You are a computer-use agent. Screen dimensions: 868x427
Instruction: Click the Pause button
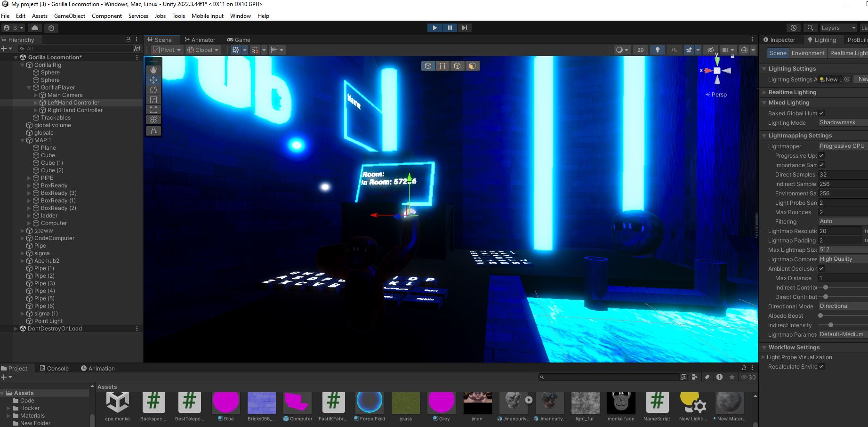click(x=450, y=28)
